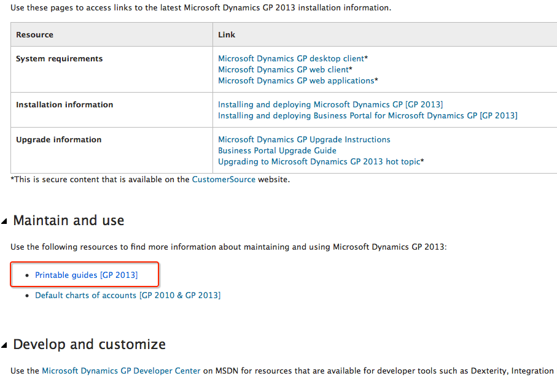The image size is (557, 392).
Task: Open Microsoft Dynamics GP web applications link
Action: coord(296,81)
